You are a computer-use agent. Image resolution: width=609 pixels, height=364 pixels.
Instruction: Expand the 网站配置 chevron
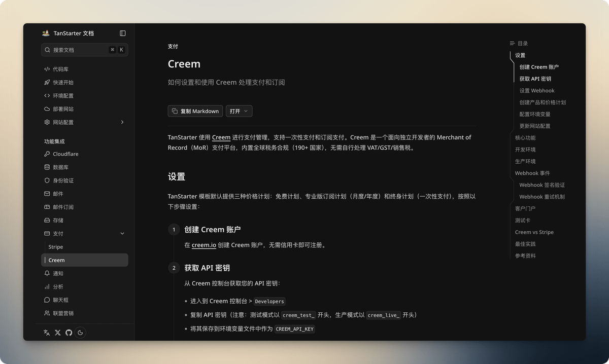point(122,122)
